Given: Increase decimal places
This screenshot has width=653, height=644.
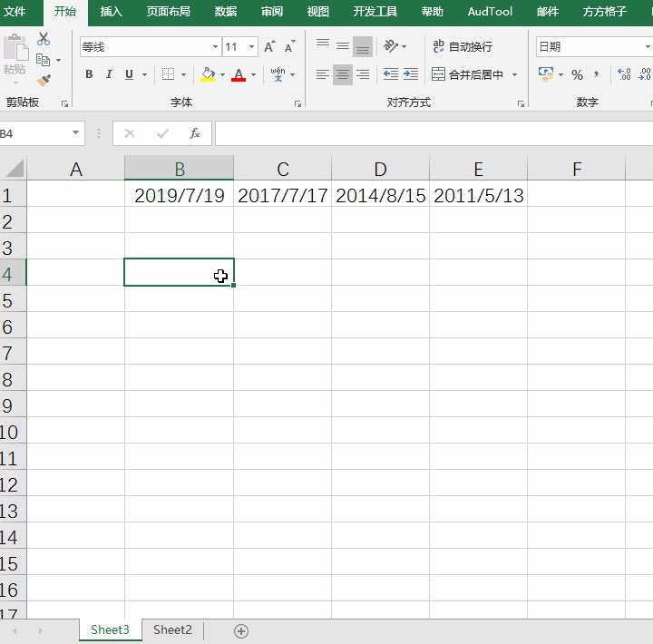Looking at the screenshot, I should (x=624, y=74).
